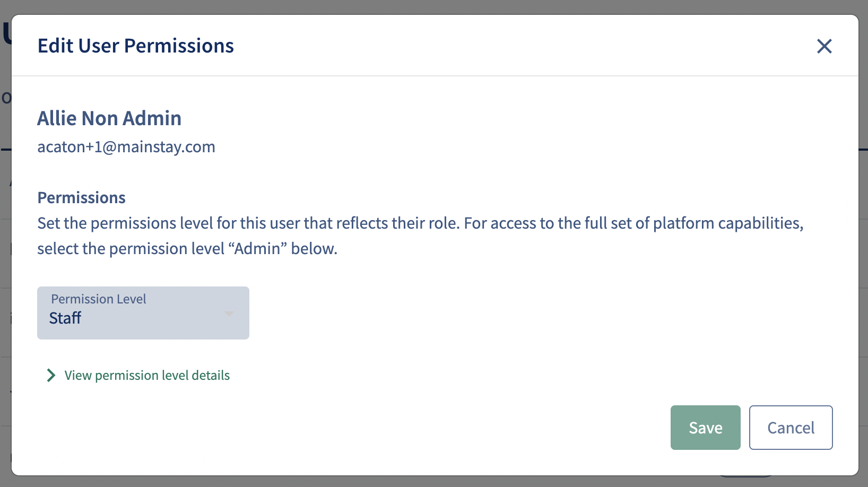Click the phrase "platform capabilities" in description
Image resolution: width=868 pixels, height=487 pixels.
(x=727, y=223)
